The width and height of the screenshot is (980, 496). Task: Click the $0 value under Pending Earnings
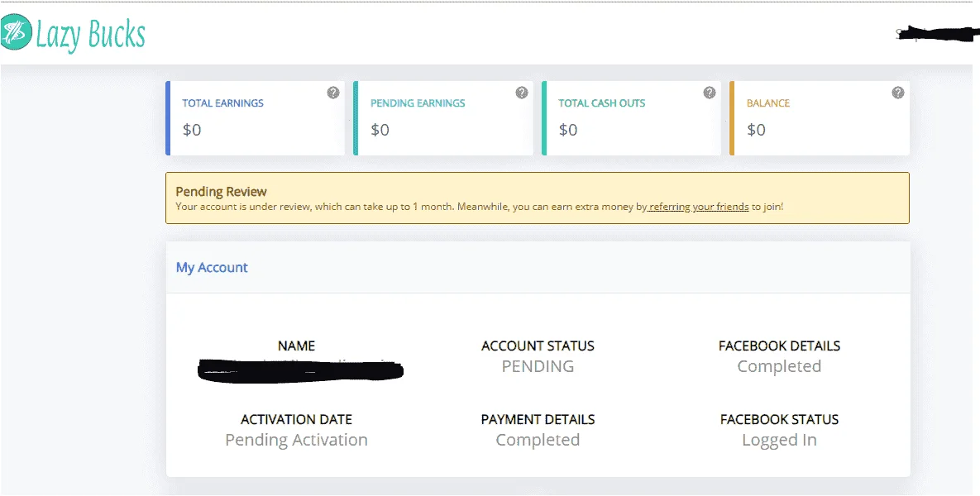click(380, 130)
